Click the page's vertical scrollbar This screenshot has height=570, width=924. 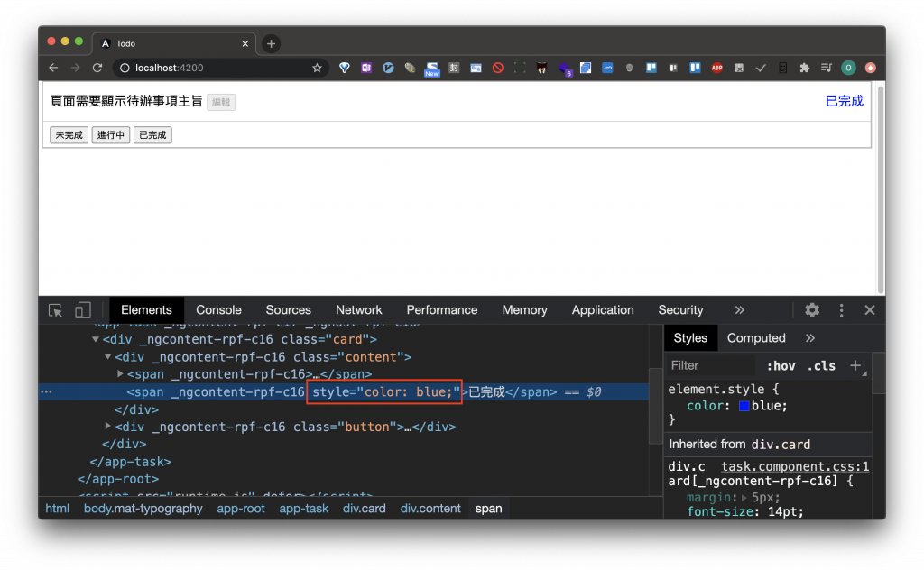(881, 189)
